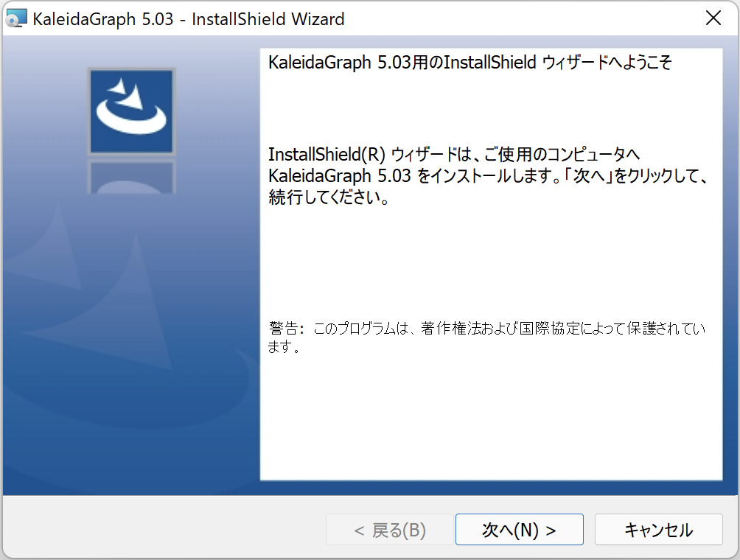740x560 pixels.
Task: Click the installer icon in the title bar
Action: tap(16, 19)
